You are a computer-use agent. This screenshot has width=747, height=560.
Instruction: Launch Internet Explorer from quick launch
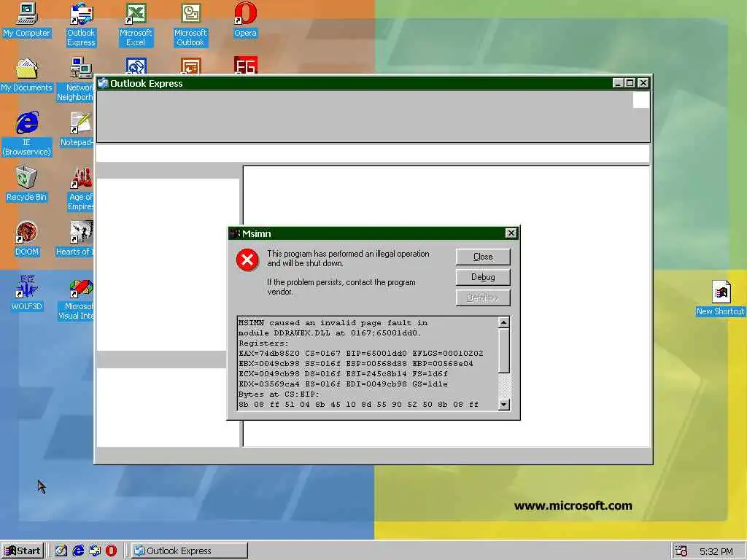[78, 551]
